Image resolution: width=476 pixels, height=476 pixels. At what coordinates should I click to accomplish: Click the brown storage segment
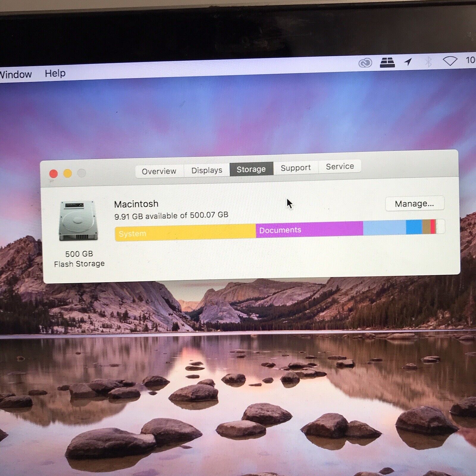pos(426,227)
